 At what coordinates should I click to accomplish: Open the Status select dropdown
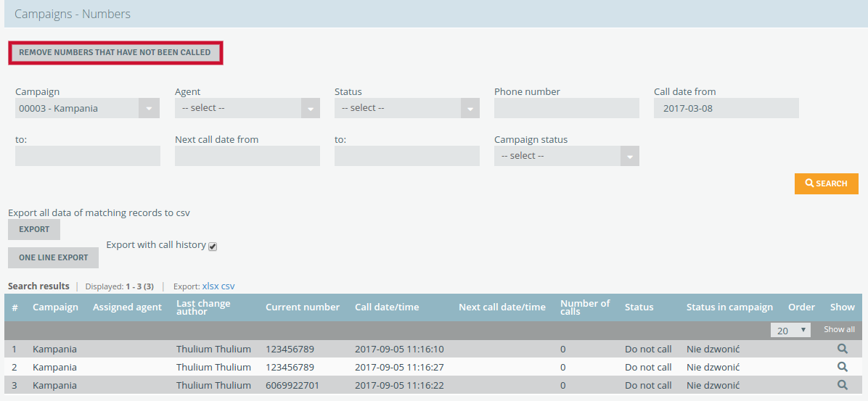click(407, 108)
